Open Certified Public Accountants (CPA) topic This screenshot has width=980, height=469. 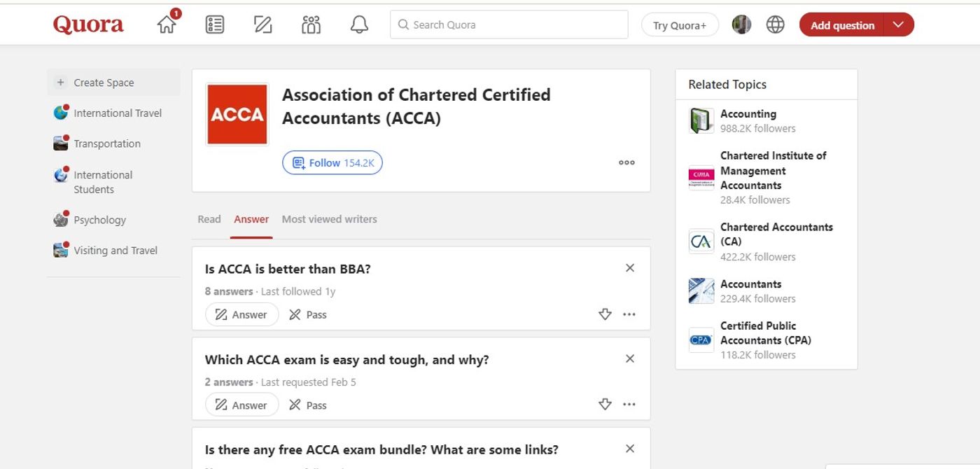(766, 332)
